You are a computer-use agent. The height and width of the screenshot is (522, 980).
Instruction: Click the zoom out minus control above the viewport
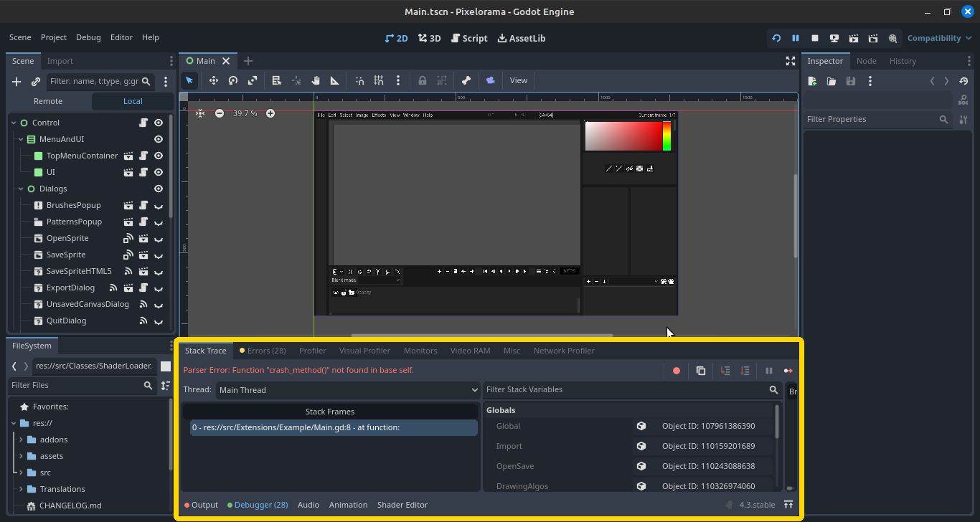[x=220, y=113]
